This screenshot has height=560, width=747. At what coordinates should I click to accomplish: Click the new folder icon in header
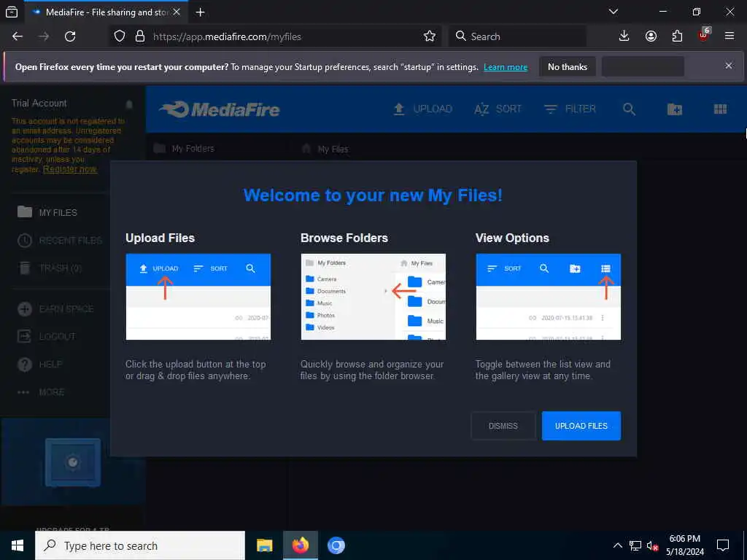pyautogui.click(x=675, y=109)
